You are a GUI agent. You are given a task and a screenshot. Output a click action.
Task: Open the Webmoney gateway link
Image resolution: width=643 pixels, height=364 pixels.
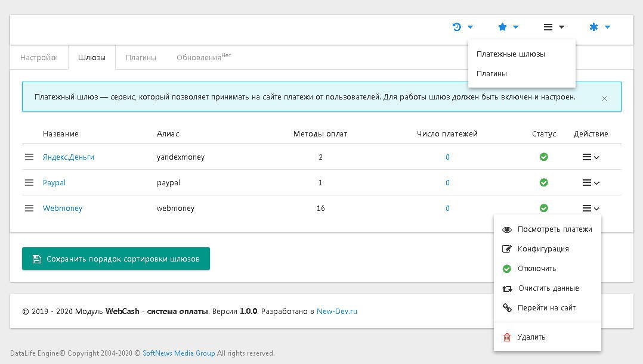(x=62, y=208)
